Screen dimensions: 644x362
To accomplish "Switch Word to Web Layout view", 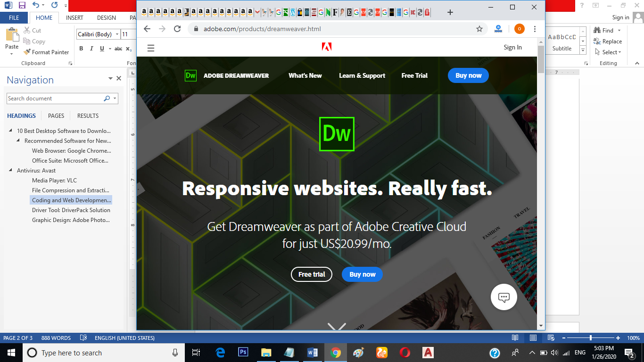I will (551, 338).
